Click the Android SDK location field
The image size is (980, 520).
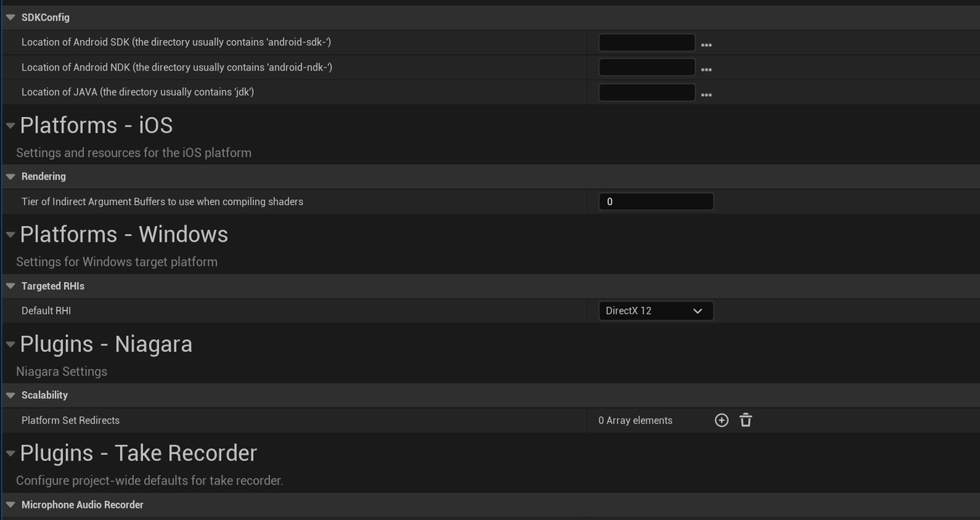(x=647, y=42)
